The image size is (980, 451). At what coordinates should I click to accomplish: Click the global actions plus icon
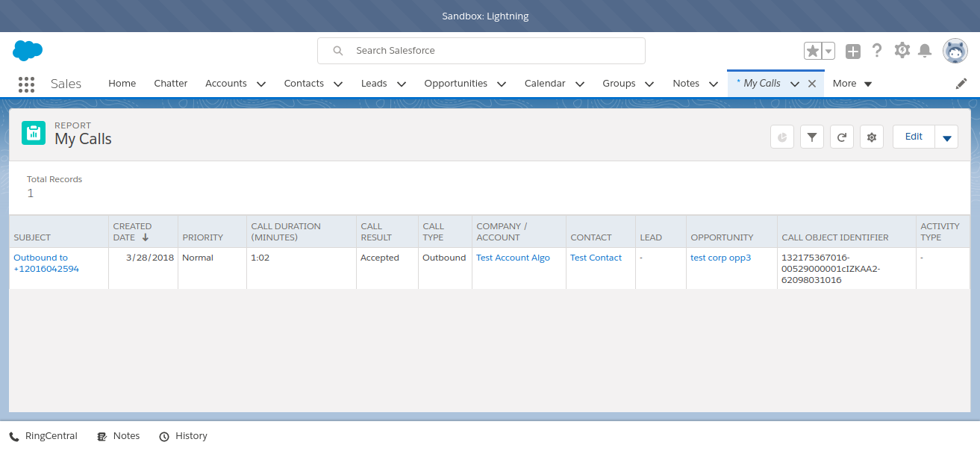tap(852, 51)
